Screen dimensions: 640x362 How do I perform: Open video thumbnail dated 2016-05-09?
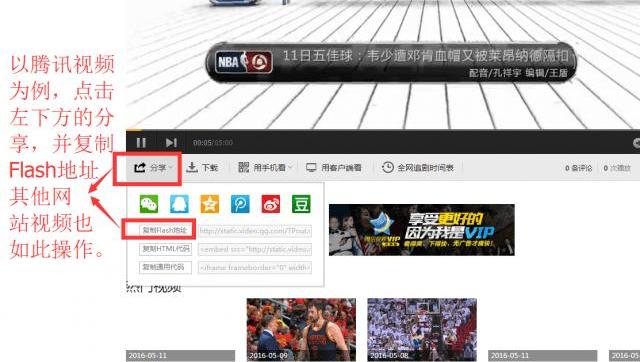click(301, 330)
